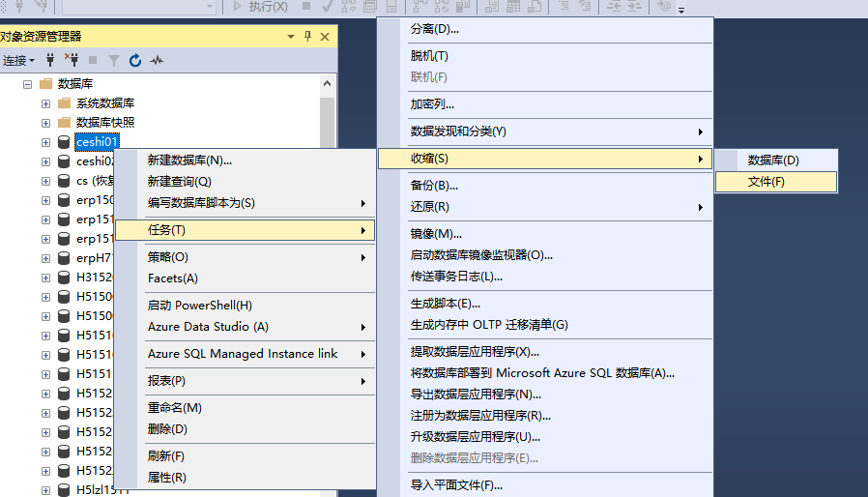Click 备份(B)... in the tasks submenu
The width and height of the screenshot is (868, 497).
click(x=434, y=186)
